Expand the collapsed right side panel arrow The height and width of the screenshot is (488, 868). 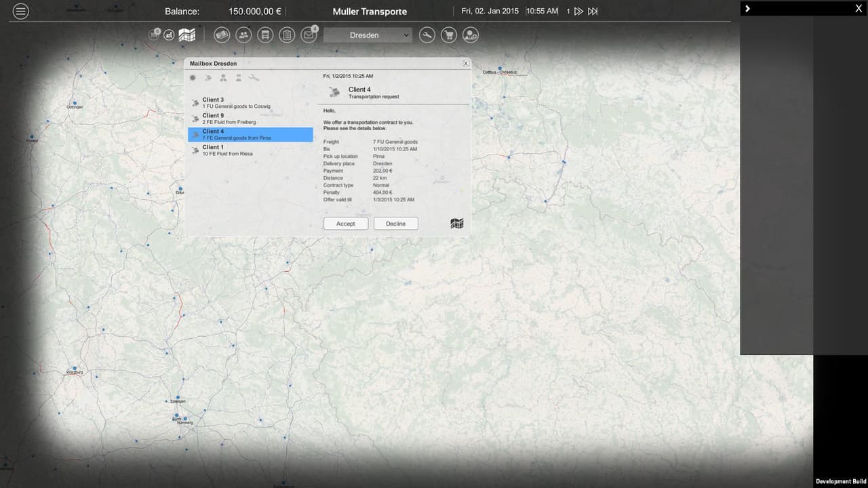pos(747,9)
